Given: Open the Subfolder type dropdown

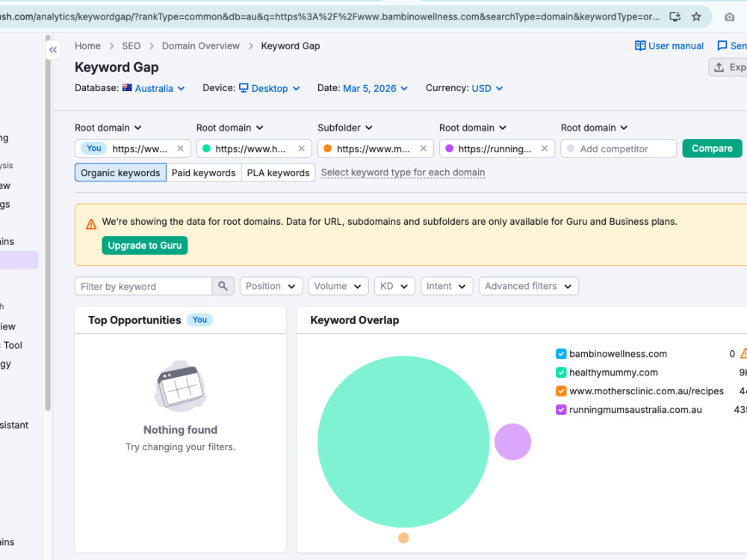Looking at the screenshot, I should (345, 128).
